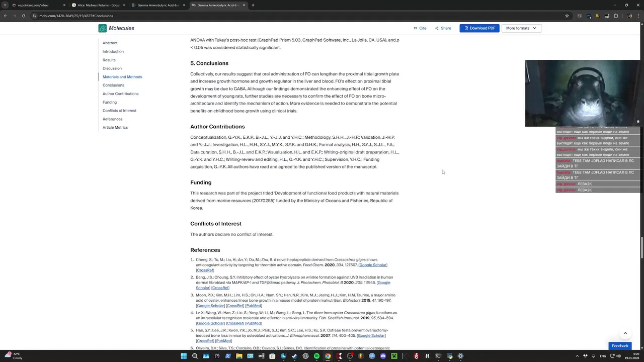Click the webcam overlay thumbnail
Image resolution: width=644 pixels, height=362 pixels.
click(583, 94)
